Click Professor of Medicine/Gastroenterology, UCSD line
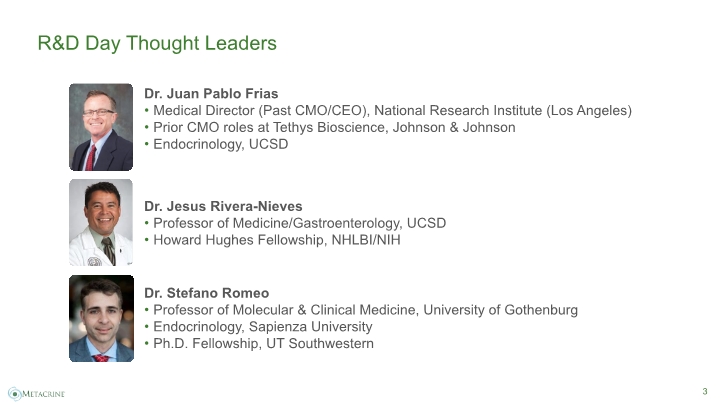This screenshot has height=405, width=720. 295,223
